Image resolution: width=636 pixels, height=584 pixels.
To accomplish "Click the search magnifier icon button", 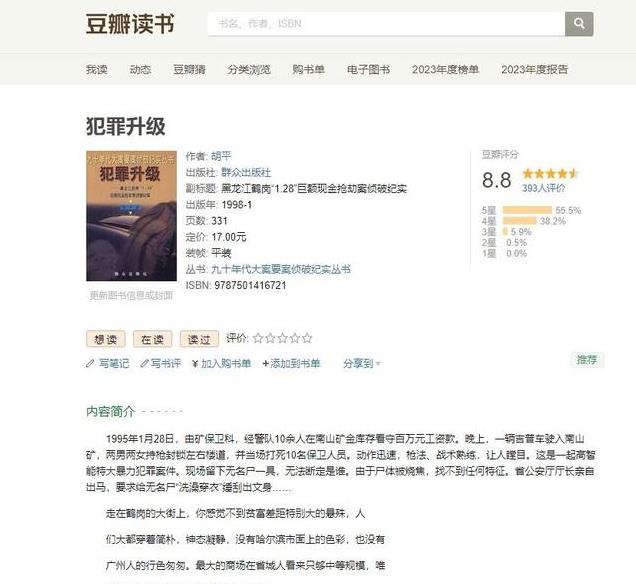I will pyautogui.click(x=579, y=24).
